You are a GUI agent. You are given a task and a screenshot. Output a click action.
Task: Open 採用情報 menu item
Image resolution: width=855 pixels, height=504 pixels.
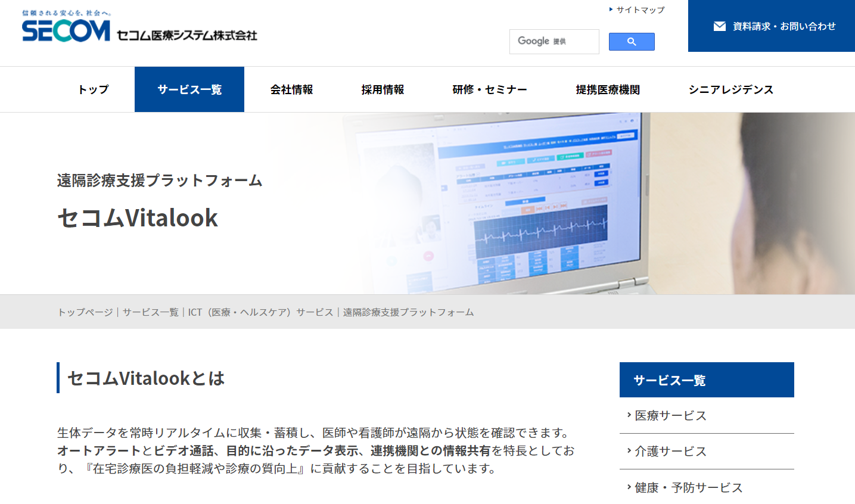pyautogui.click(x=383, y=89)
